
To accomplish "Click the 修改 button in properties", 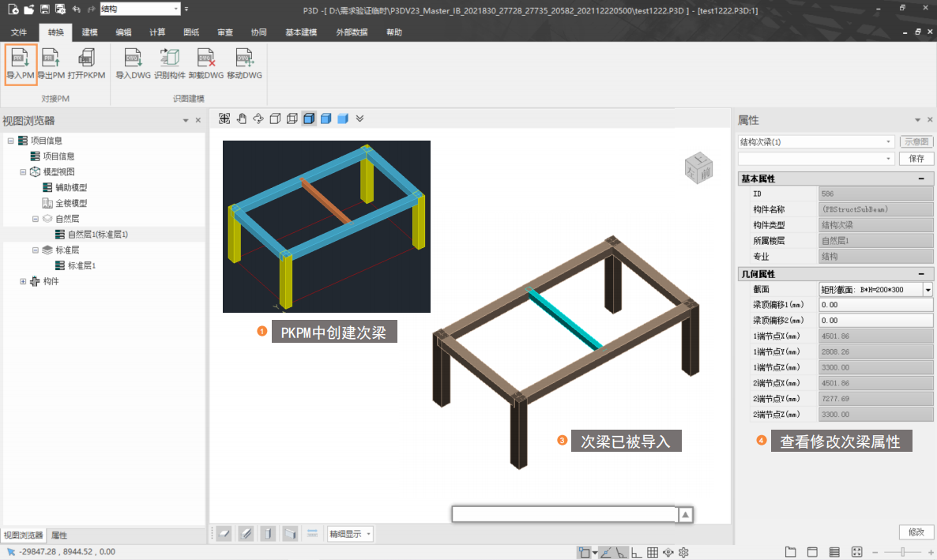I will tap(916, 532).
